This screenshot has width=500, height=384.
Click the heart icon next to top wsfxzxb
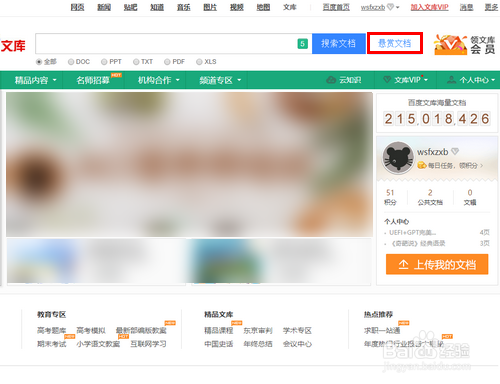[x=390, y=7]
